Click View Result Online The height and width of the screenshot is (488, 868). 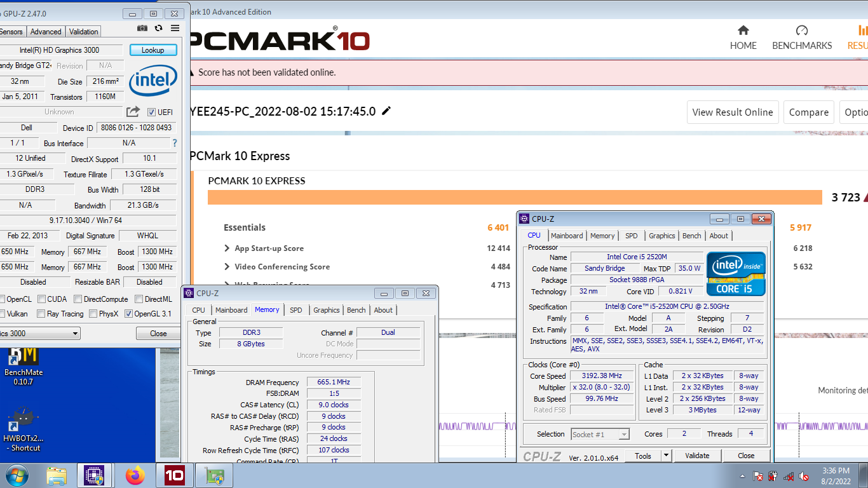point(733,112)
